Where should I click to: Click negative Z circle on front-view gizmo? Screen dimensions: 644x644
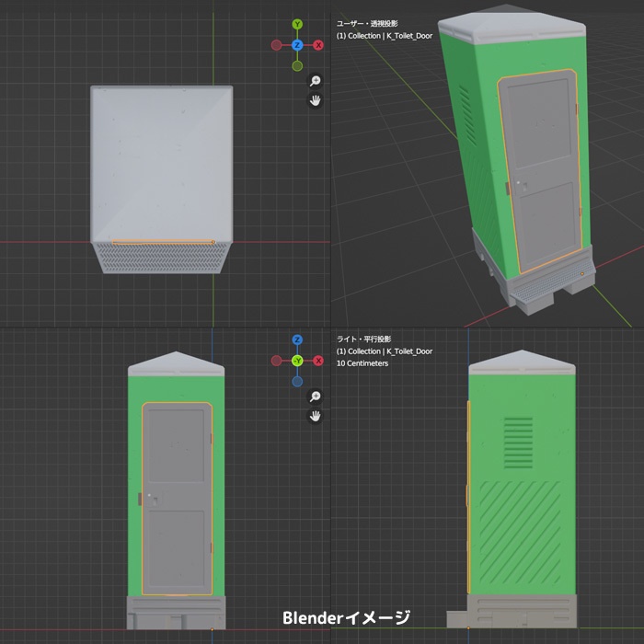point(297,382)
